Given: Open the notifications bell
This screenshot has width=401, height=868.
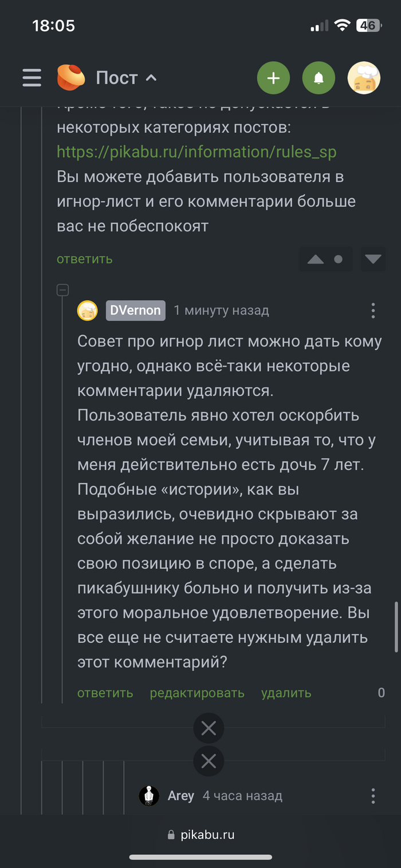Looking at the screenshot, I should (319, 78).
